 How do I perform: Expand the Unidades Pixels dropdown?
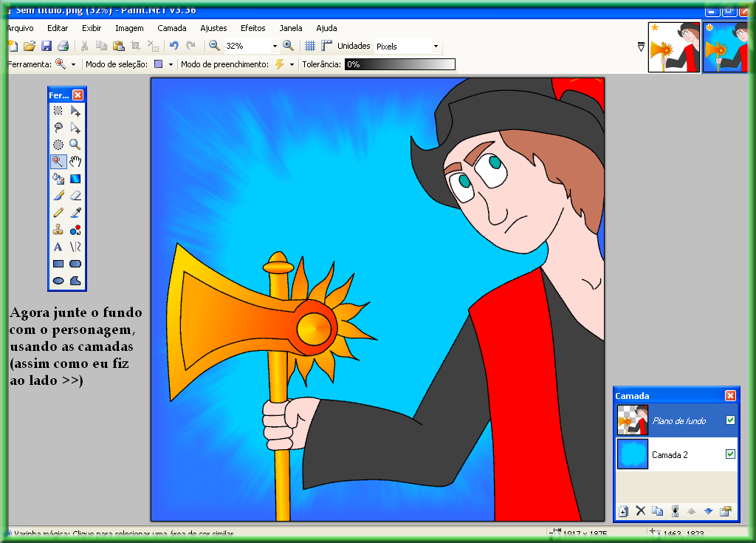tap(436, 47)
